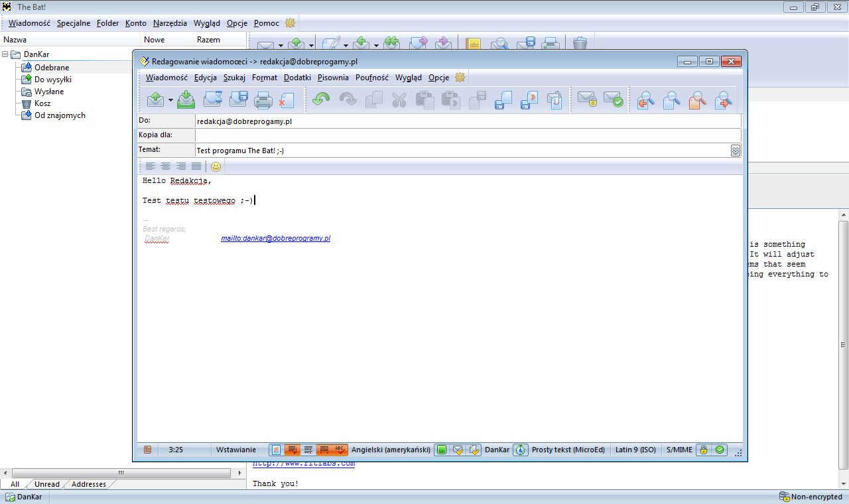Open the Edycja menu
849x504 pixels.
pos(206,78)
